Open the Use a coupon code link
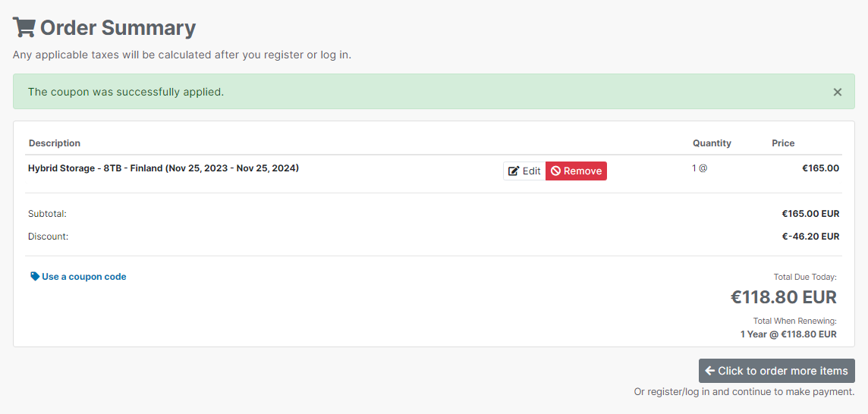This screenshot has height=414, width=868. click(78, 276)
